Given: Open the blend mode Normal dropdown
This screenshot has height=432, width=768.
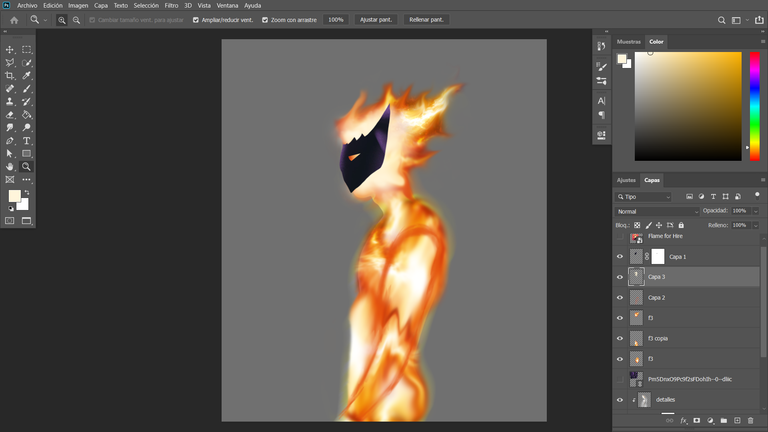Looking at the screenshot, I should pyautogui.click(x=657, y=212).
